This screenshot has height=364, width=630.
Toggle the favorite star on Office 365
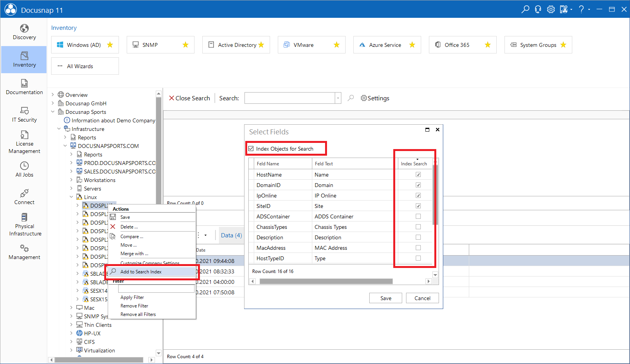click(x=488, y=45)
